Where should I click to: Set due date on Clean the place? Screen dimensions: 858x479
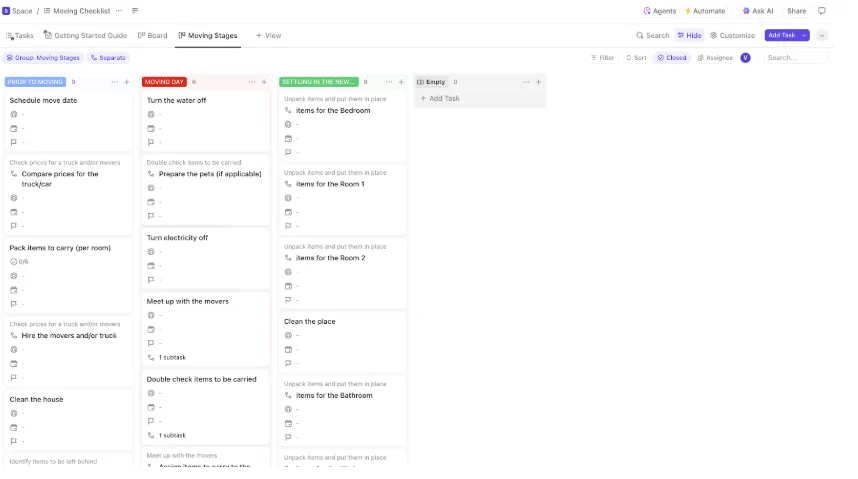288,350
